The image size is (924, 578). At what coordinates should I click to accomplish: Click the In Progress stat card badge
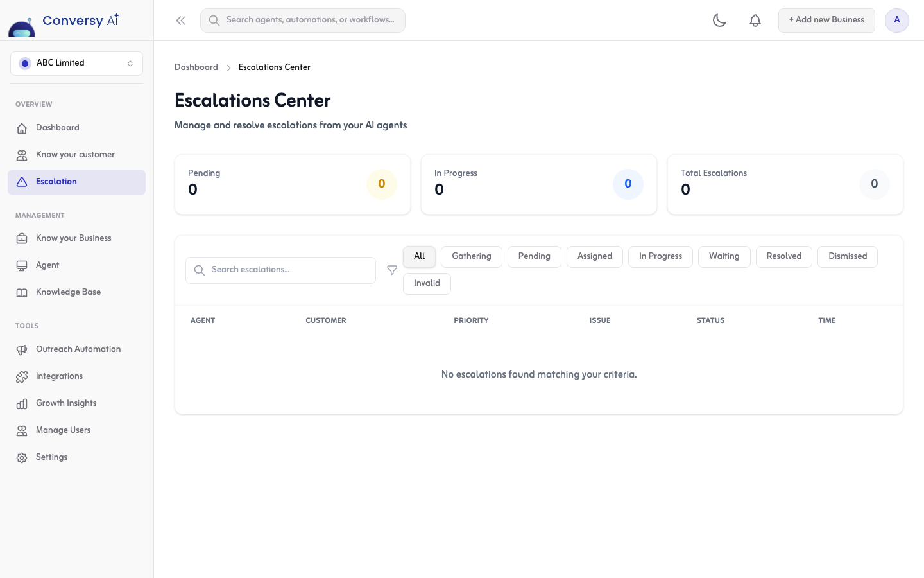[x=628, y=184]
